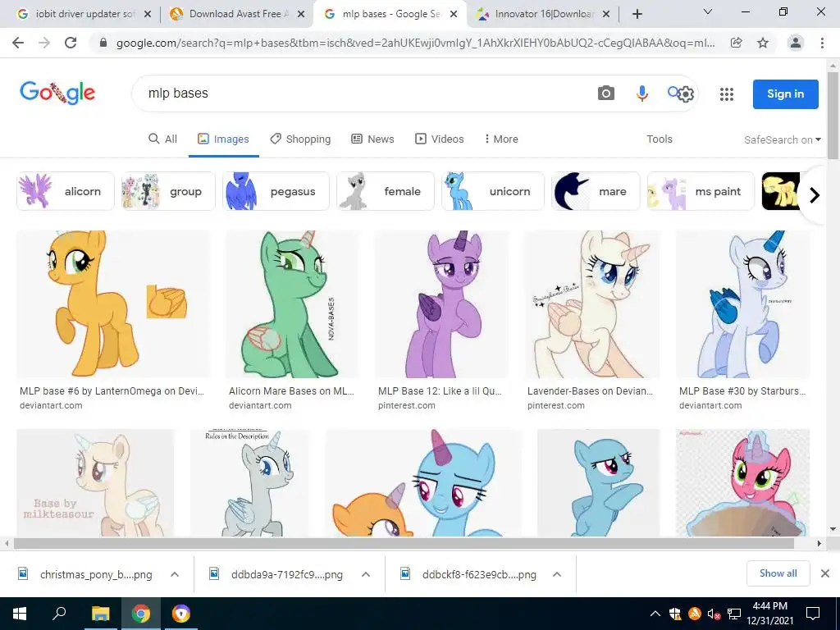
Task: Bookmark this page with the star
Action: pos(763,43)
